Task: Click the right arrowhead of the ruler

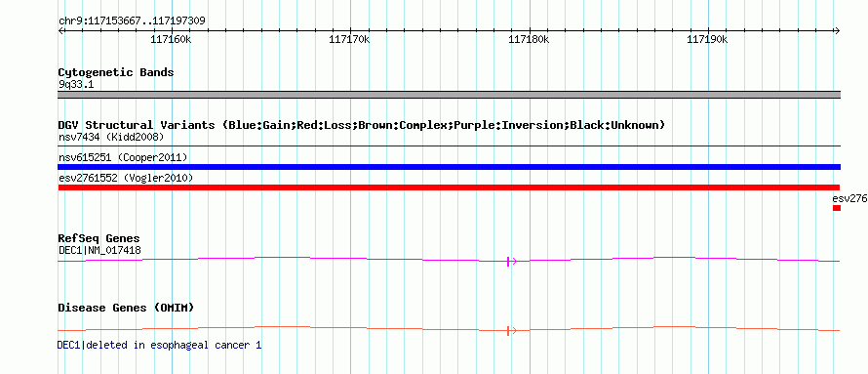Action: [x=838, y=30]
